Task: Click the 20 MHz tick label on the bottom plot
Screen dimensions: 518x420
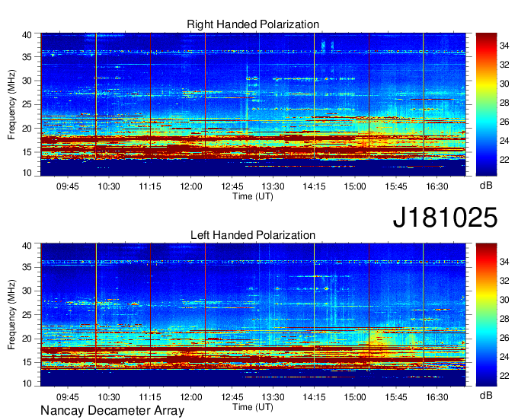Action: [x=27, y=339]
